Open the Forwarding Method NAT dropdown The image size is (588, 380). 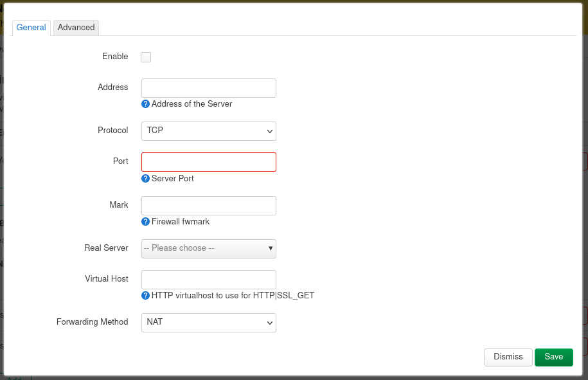(208, 323)
